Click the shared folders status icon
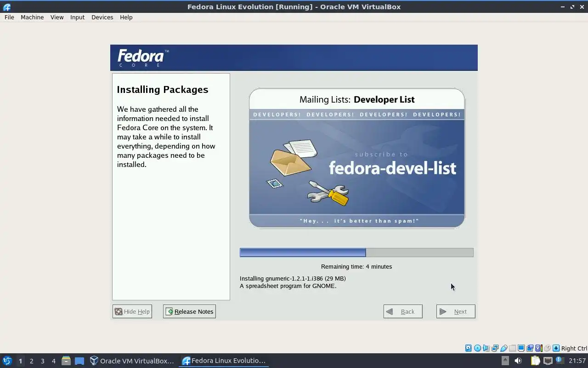The image size is (588, 368). 512,348
